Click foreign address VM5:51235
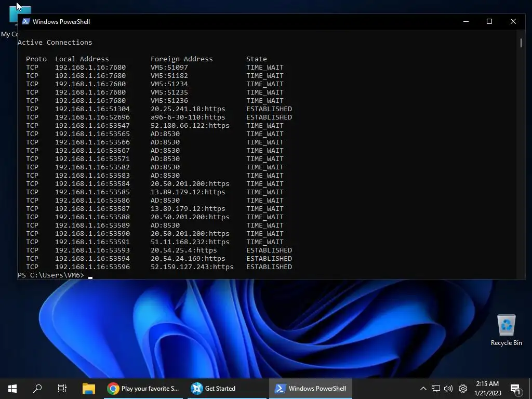 pos(169,92)
